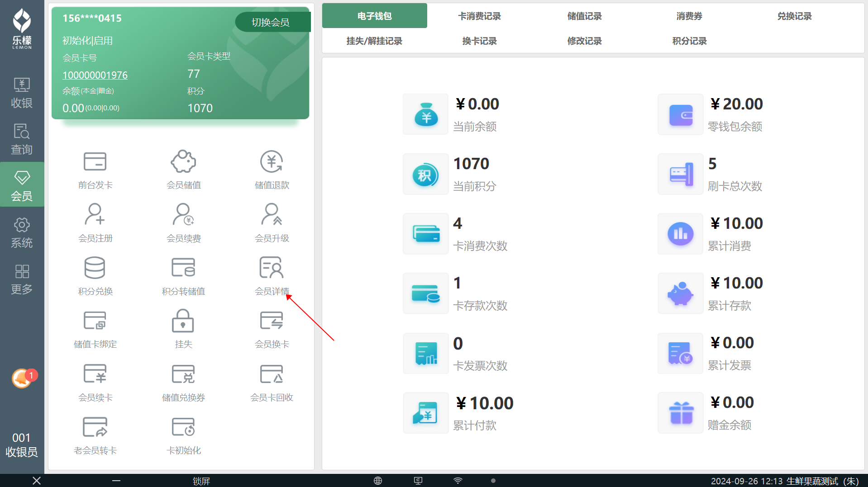868x487 pixels.
Task: Click the 卡发票次数 invoice icon
Action: [x=426, y=353]
